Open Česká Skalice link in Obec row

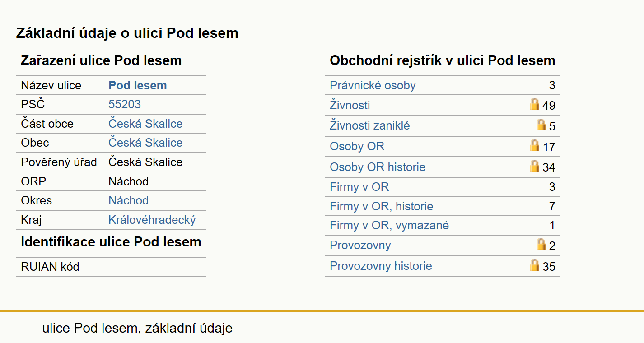pos(145,143)
